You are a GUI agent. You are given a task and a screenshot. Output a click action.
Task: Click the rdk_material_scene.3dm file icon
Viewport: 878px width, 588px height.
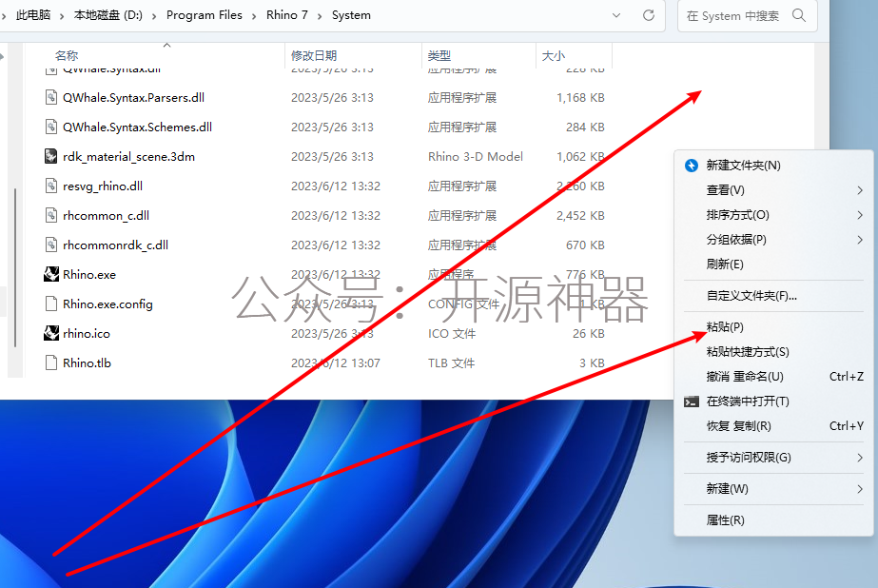[51, 156]
